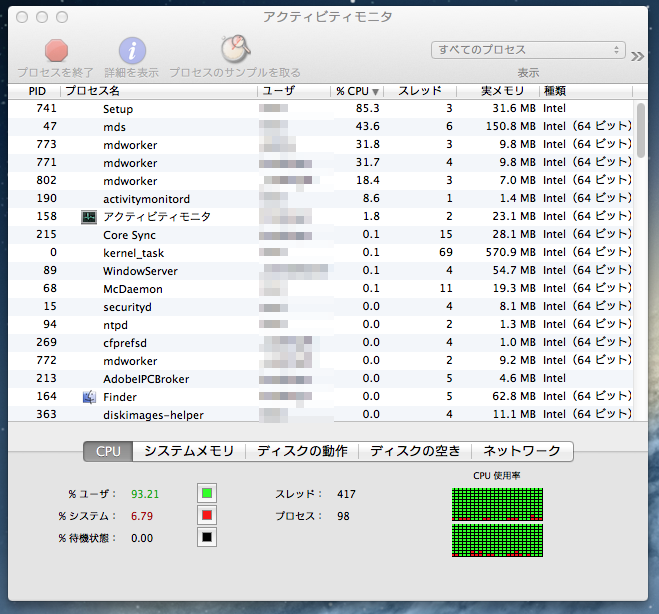
Task: Select the Finder process name
Action: pyautogui.click(x=120, y=397)
